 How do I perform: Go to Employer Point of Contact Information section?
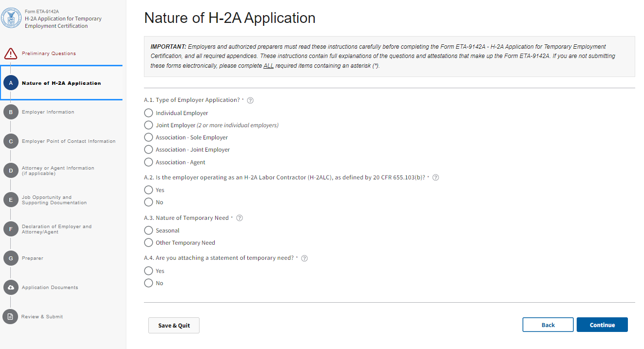68,141
